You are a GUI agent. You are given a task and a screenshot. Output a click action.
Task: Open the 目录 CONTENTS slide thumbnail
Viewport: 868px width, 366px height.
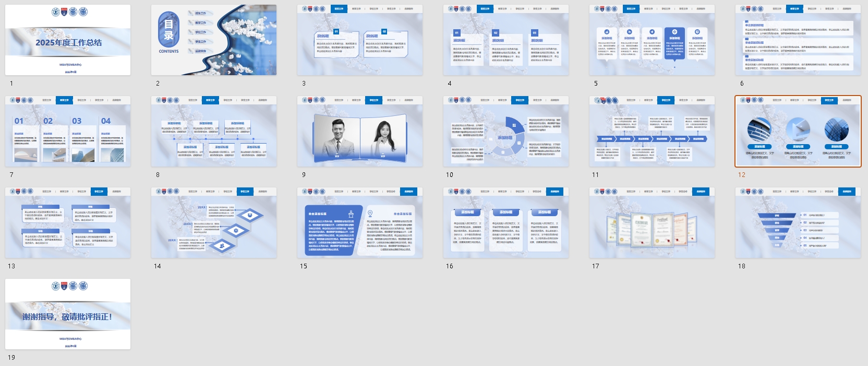point(214,40)
